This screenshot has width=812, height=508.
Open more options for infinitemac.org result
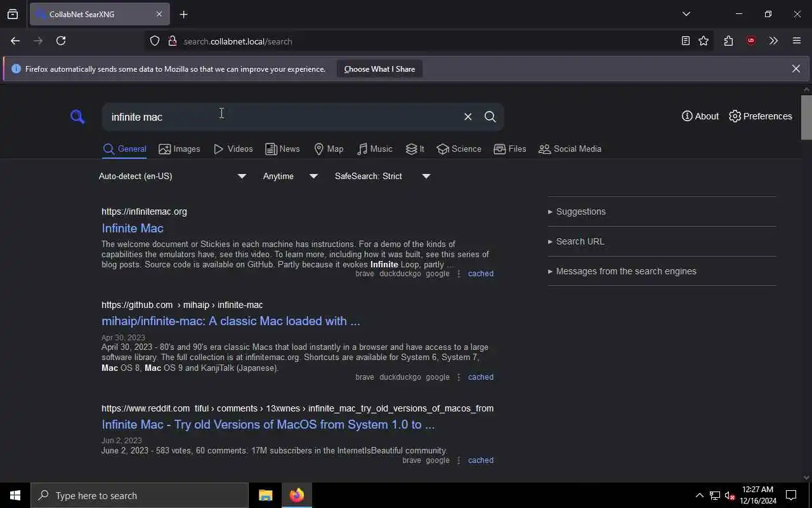[459, 274]
